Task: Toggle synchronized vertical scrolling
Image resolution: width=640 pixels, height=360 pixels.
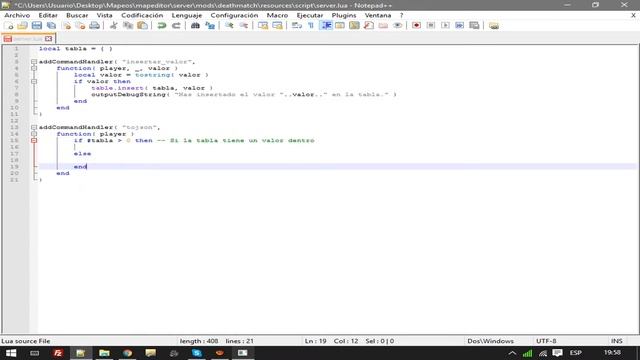Action: [263, 26]
